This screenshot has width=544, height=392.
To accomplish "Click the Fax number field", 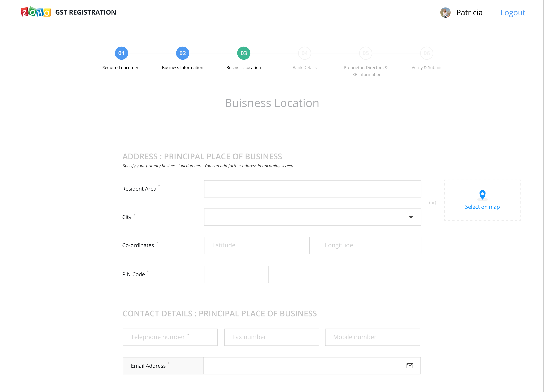I will (x=271, y=337).
